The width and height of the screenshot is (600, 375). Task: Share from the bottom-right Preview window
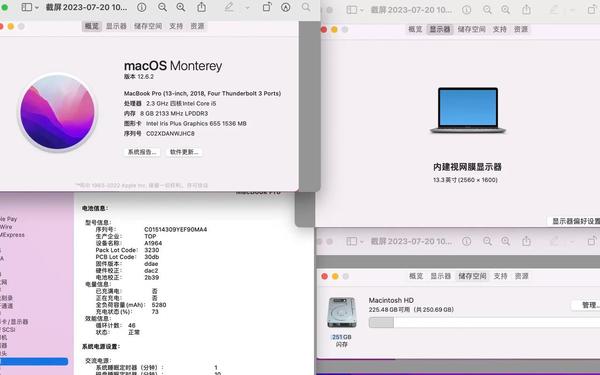click(527, 241)
